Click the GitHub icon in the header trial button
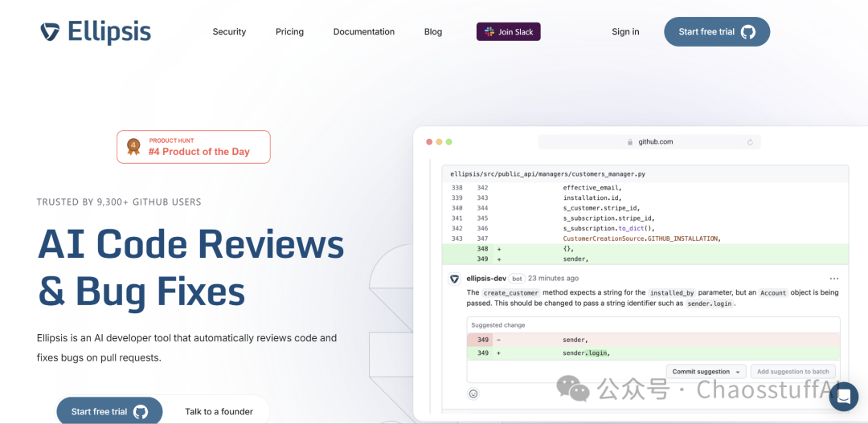868x424 pixels. [748, 31]
